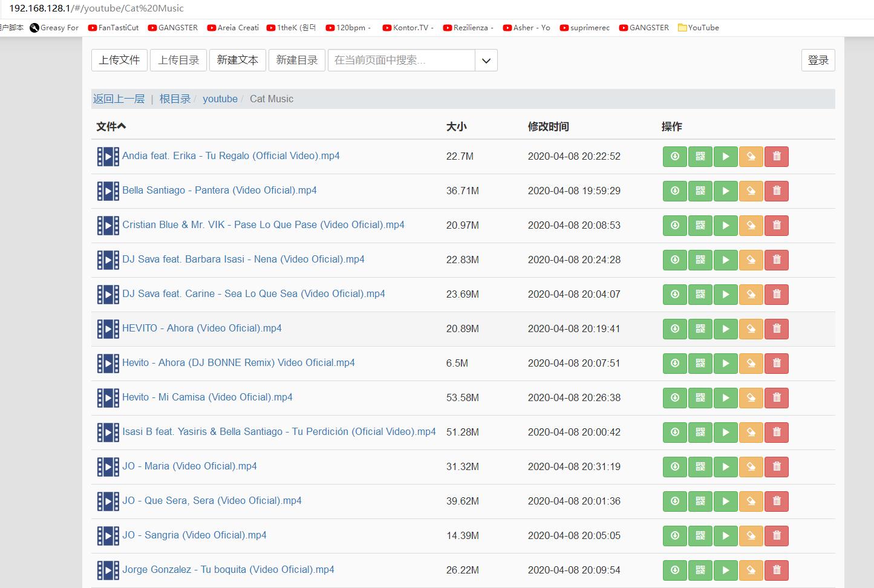Focus the in-page search input field
874x588 pixels.
coord(401,60)
